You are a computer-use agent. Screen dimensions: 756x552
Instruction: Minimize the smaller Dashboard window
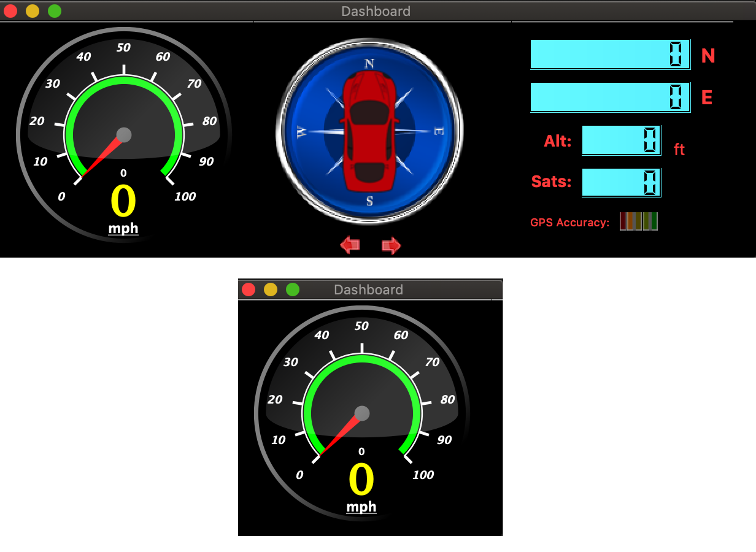tap(271, 289)
